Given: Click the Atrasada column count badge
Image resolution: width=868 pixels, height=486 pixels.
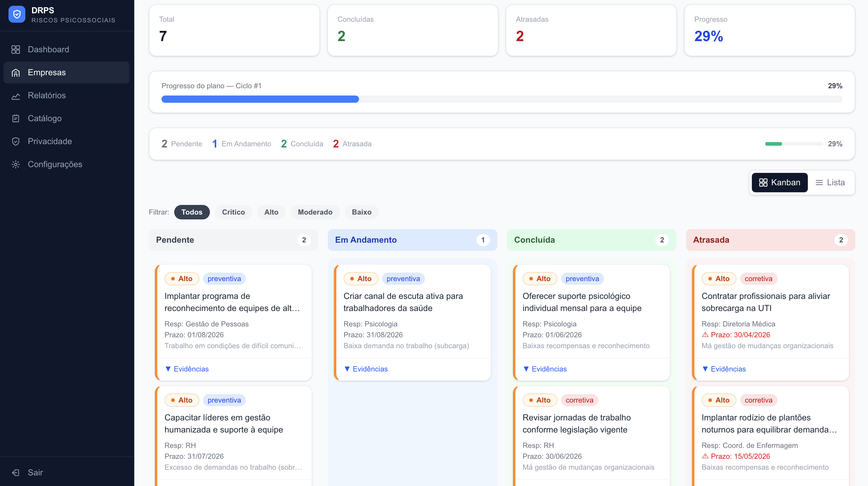Looking at the screenshot, I should coord(841,240).
